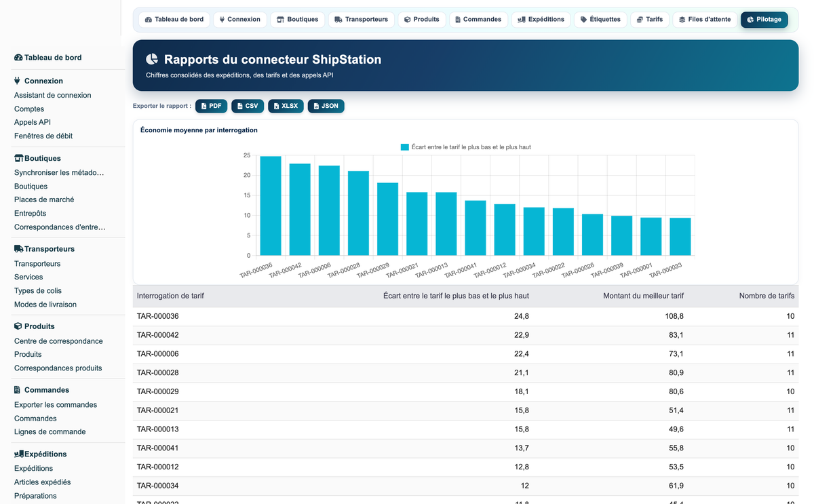The image size is (814, 504).
Task: Open the Commandes sidebar link
Action: [x=35, y=419]
